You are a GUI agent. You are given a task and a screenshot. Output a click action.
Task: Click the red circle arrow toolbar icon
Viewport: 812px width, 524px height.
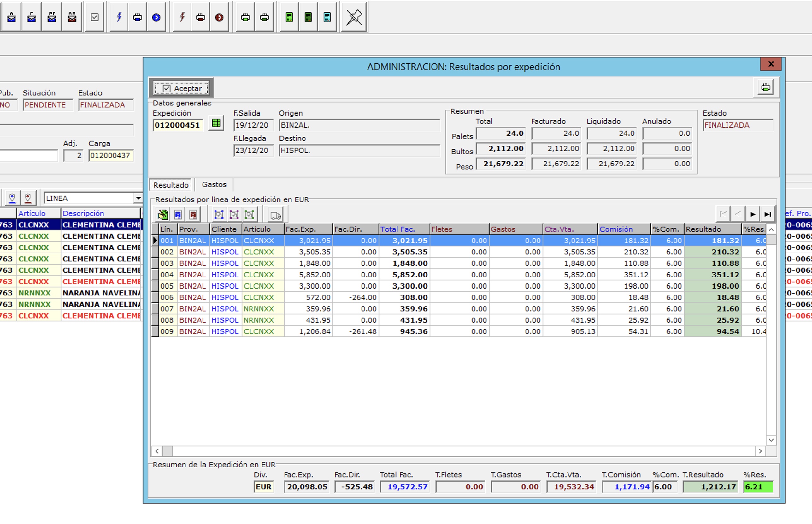[219, 17]
